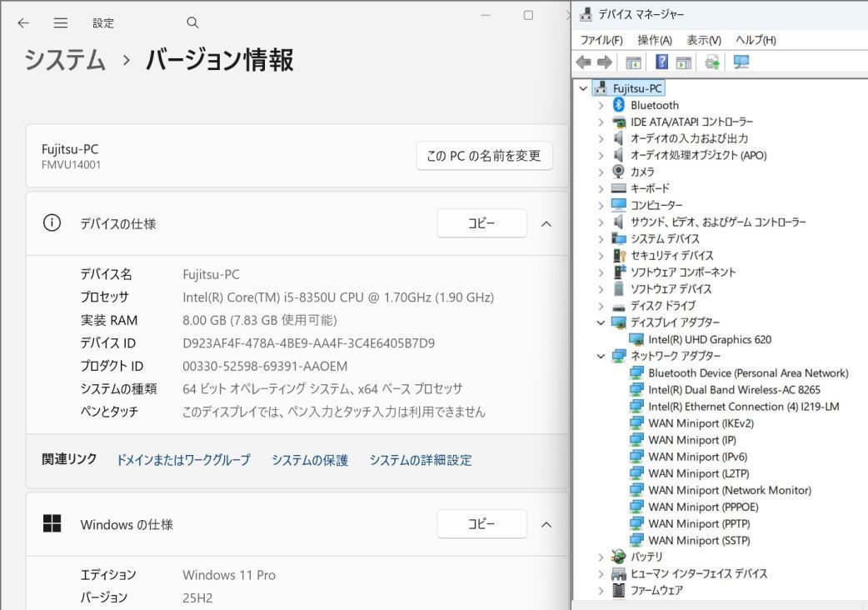
Task: Click the Update driver software icon
Action: click(712, 62)
